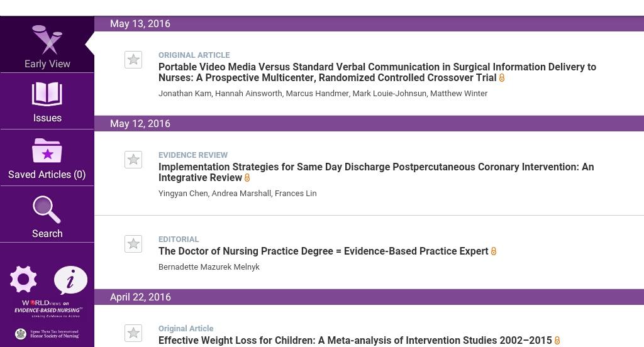Star the Effective Weight Loss article
Image resolution: width=644 pixels, height=347 pixels.
pyautogui.click(x=133, y=333)
